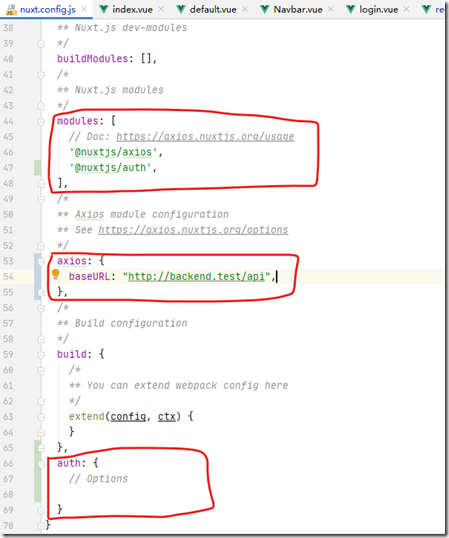Switch to the login.vue tab

click(x=378, y=9)
